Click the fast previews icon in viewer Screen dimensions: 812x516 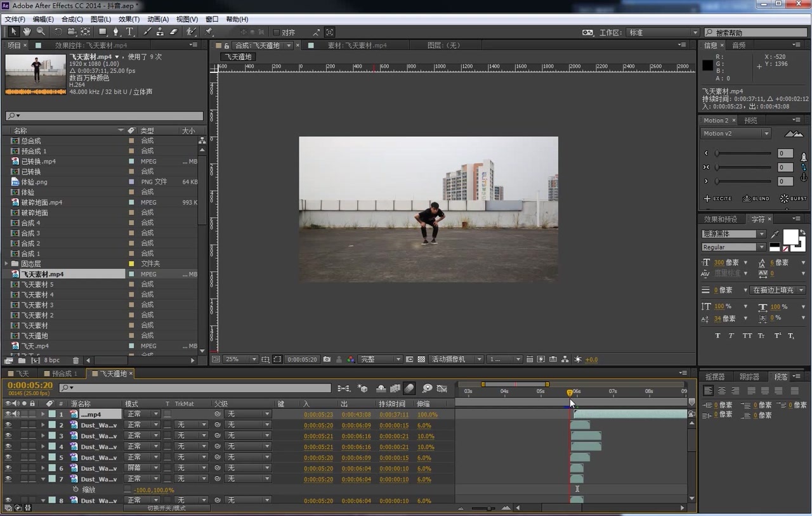pos(541,359)
